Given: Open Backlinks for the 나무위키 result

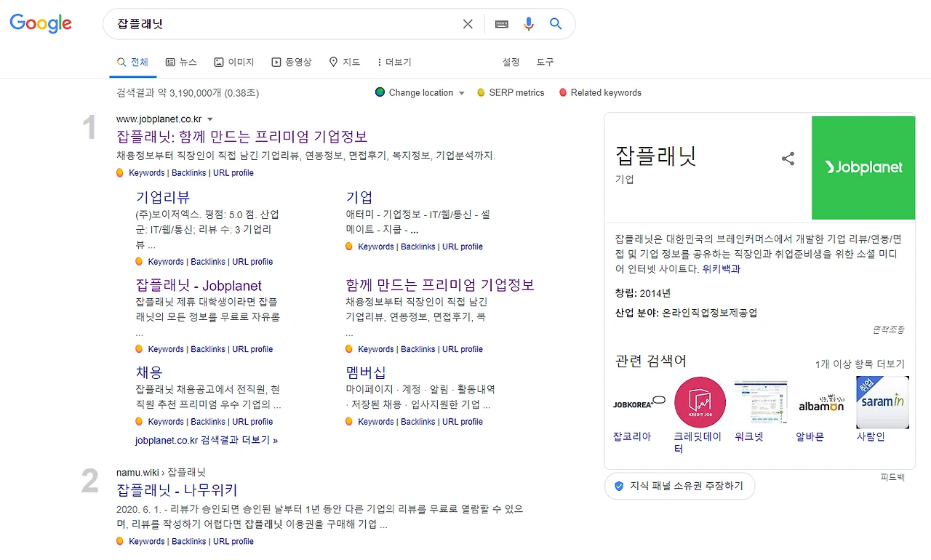Looking at the screenshot, I should tap(189, 541).
